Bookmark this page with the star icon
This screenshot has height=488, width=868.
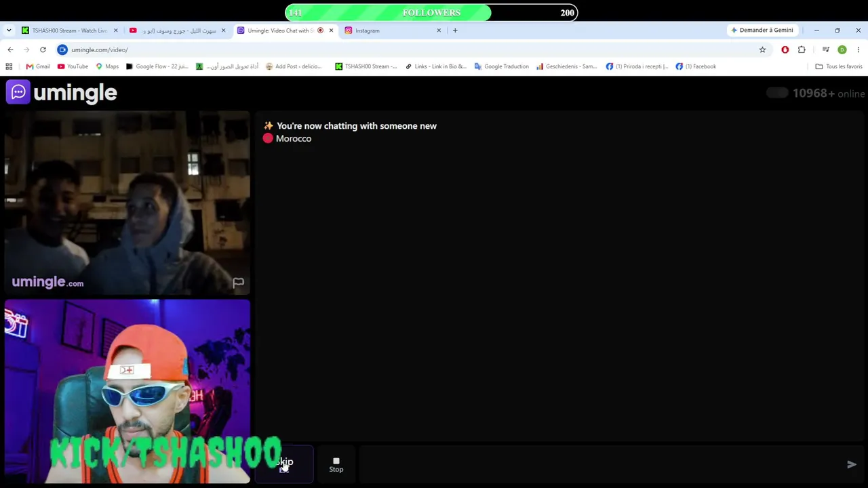click(x=762, y=49)
